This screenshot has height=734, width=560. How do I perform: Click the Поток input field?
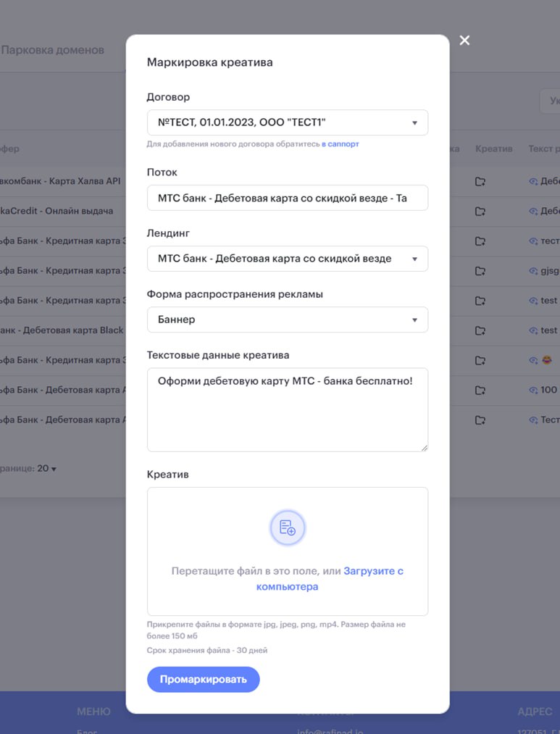pyautogui.click(x=288, y=198)
